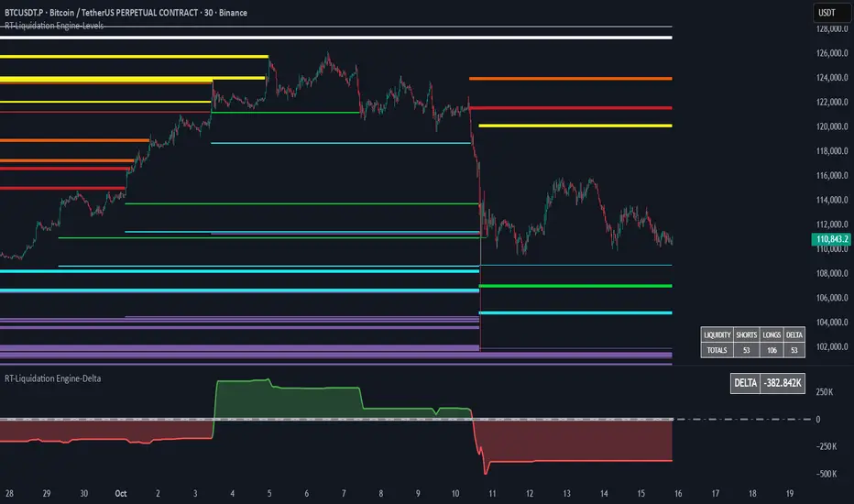The image size is (854, 504).
Task: Select the RT-Liquidation Engine-Delta indicator label
Action: coord(53,378)
